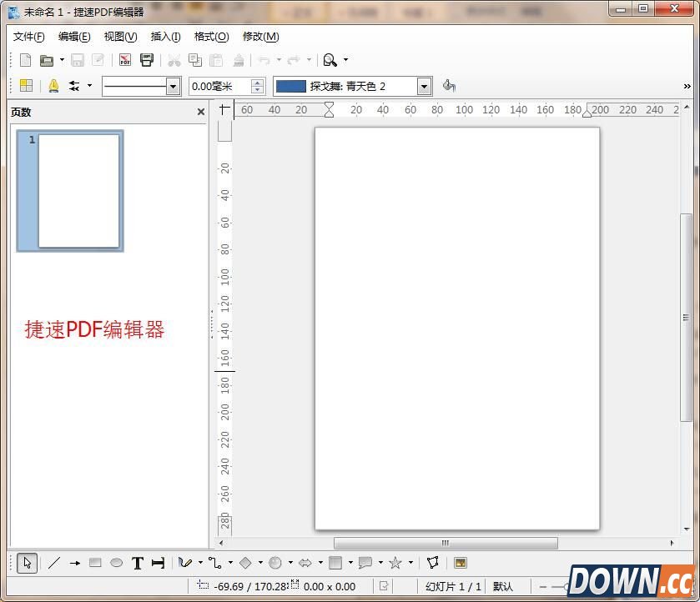Open the file with the Open icon
Viewport: 700px width, 602px height.
[48, 59]
